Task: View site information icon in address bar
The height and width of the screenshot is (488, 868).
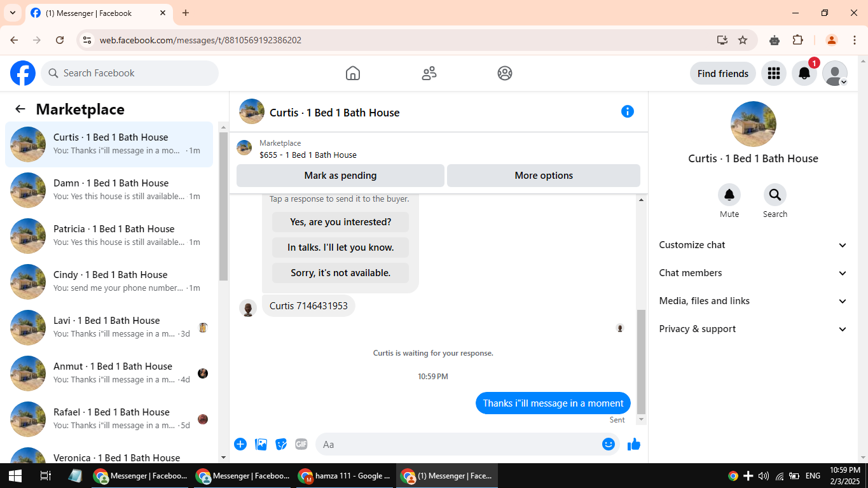Action: pos(87,40)
